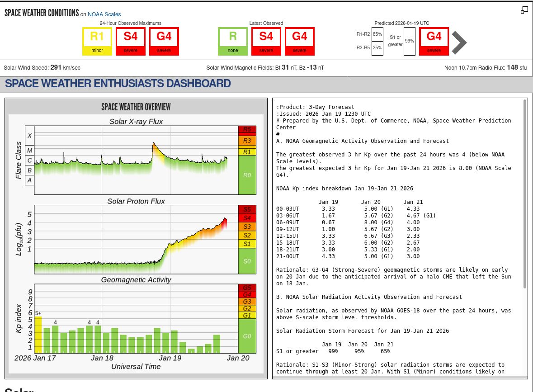Click the S5 swatch on proton scale
The height and width of the screenshot is (392, 533).
point(247,209)
